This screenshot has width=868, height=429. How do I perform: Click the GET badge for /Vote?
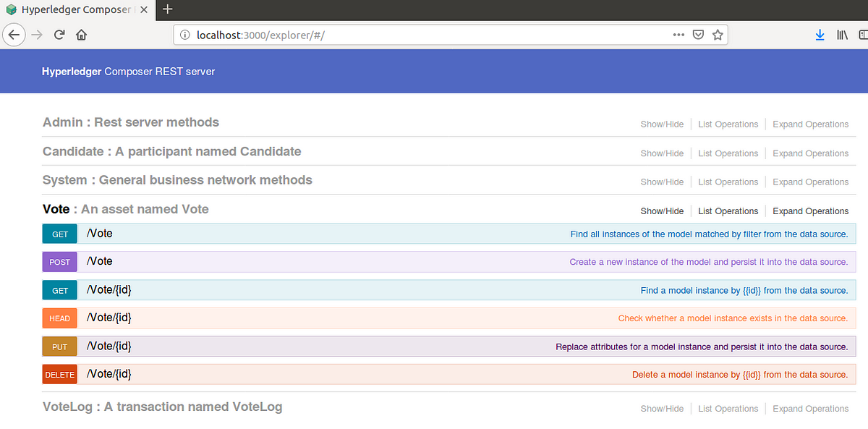(x=60, y=234)
